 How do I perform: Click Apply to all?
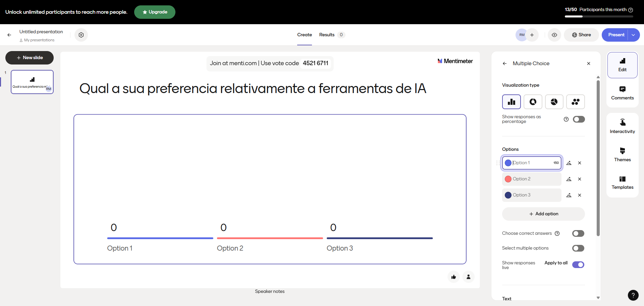pyautogui.click(x=556, y=263)
